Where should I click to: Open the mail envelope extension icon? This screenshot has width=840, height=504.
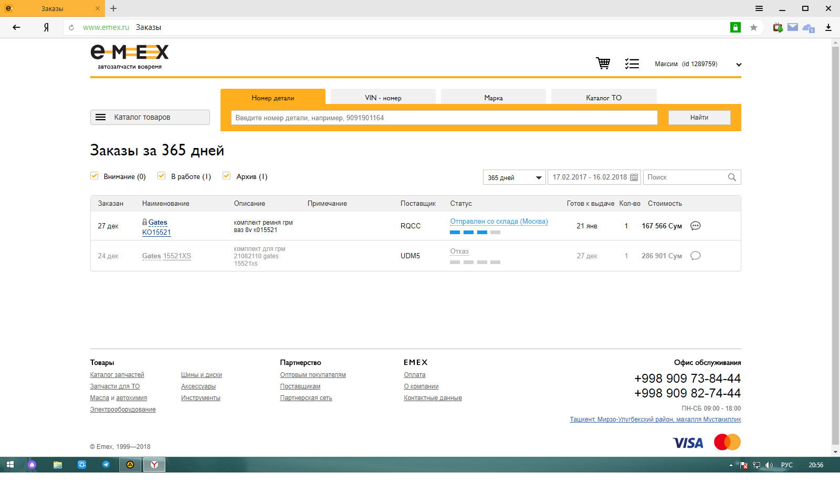793,27
